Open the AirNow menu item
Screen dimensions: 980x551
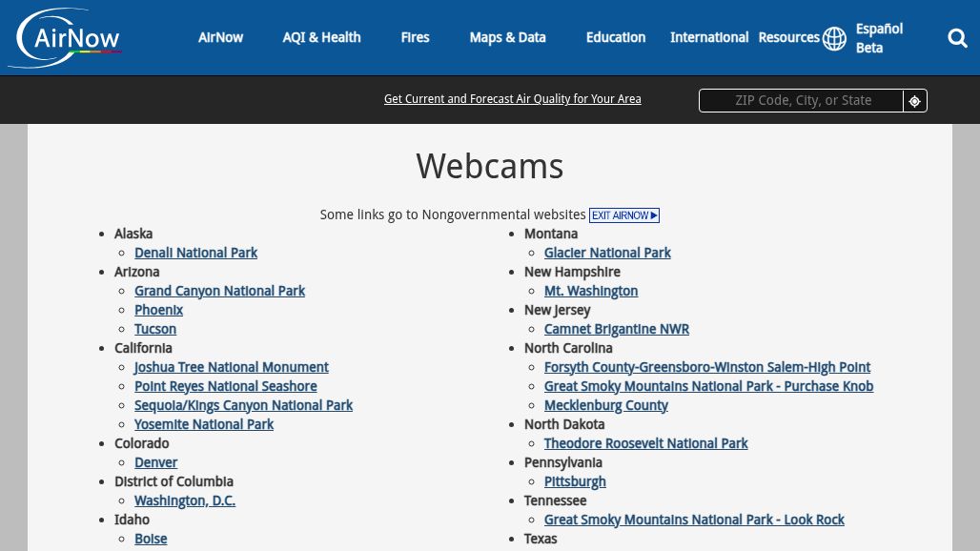coord(220,37)
